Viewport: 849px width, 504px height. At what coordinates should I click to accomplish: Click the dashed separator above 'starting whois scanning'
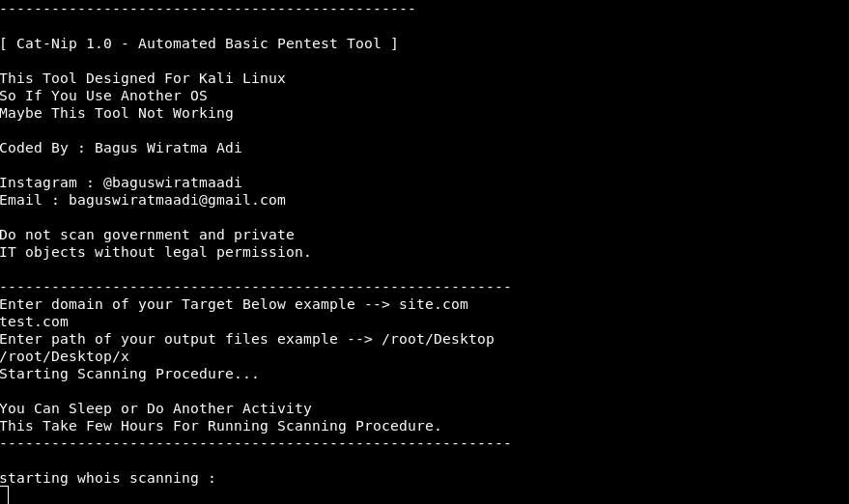pyautogui.click(x=255, y=443)
